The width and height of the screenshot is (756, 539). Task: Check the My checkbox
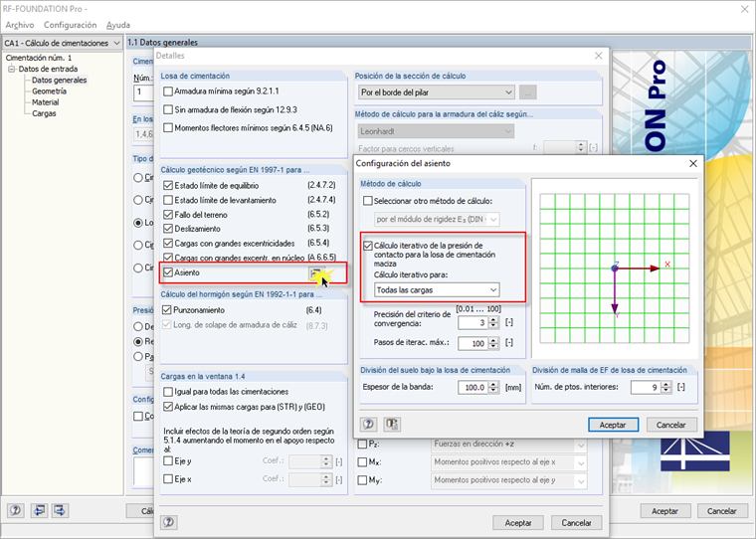pyautogui.click(x=362, y=480)
